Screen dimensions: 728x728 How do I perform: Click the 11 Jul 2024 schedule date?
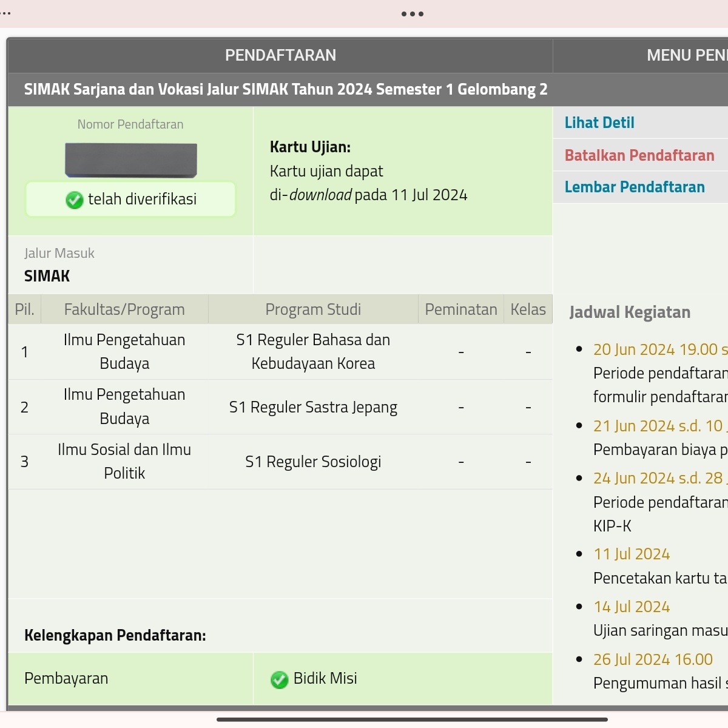(632, 554)
